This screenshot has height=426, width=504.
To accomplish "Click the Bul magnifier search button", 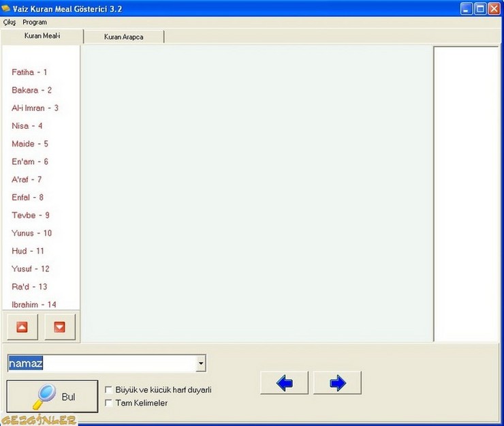I will (52, 397).
